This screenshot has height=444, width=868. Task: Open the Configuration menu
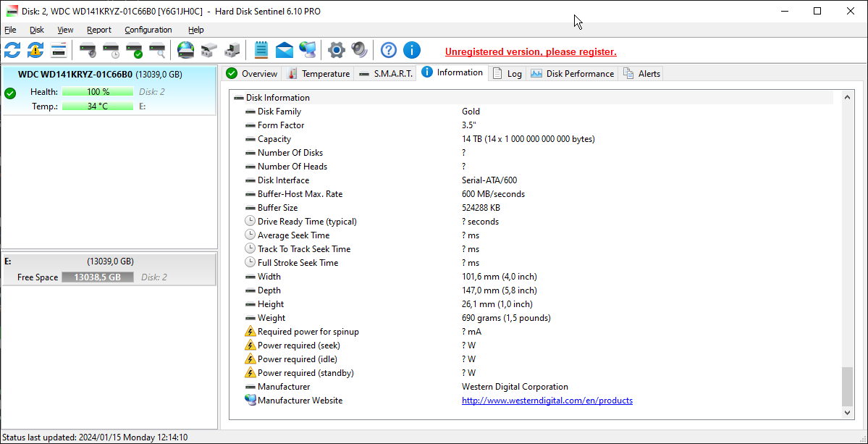[148, 30]
